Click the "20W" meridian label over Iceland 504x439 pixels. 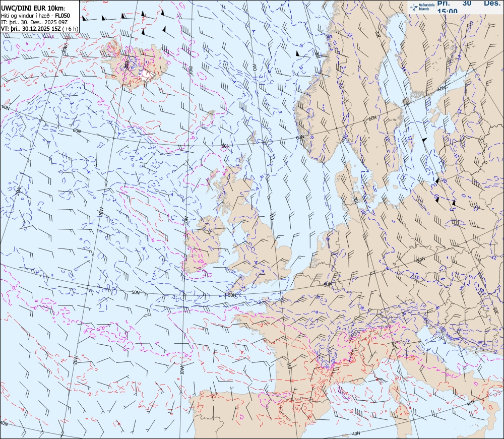pos(127,65)
